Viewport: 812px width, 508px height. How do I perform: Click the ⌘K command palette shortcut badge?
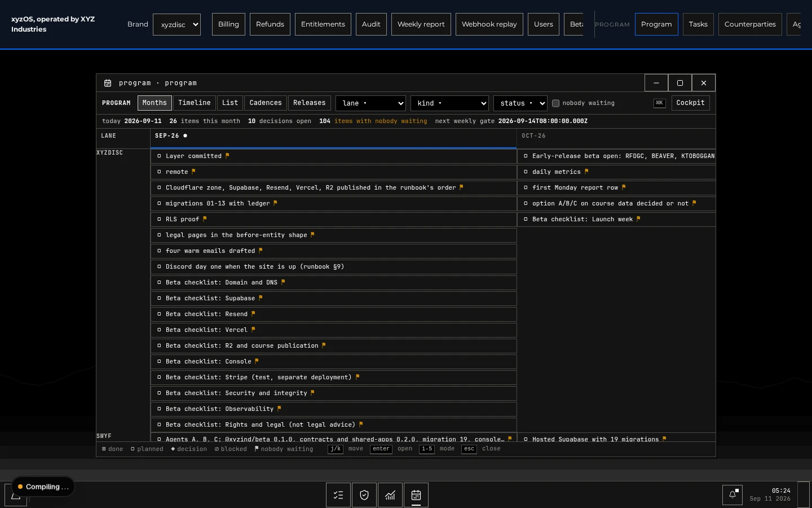tap(659, 103)
